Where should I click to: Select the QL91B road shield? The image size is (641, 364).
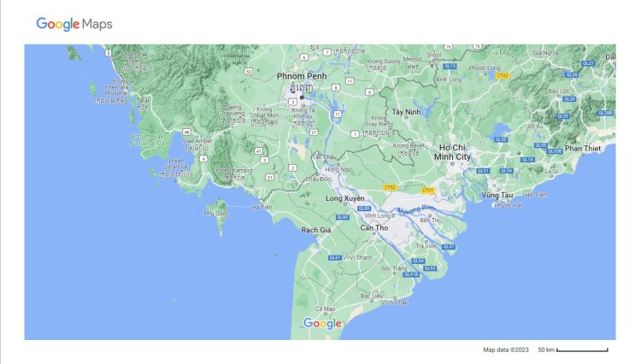(x=411, y=274)
